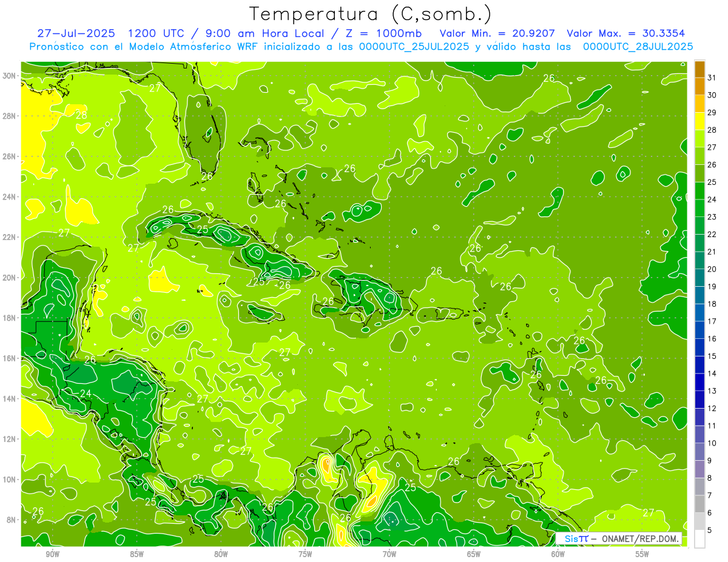This screenshot has height=562, width=728.
Task: Click the '60W' longitude axis label
Action: click(x=558, y=554)
